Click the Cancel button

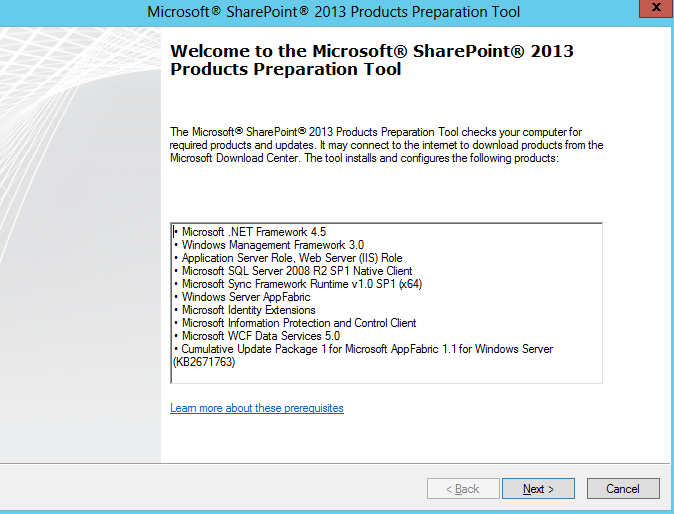(623, 489)
